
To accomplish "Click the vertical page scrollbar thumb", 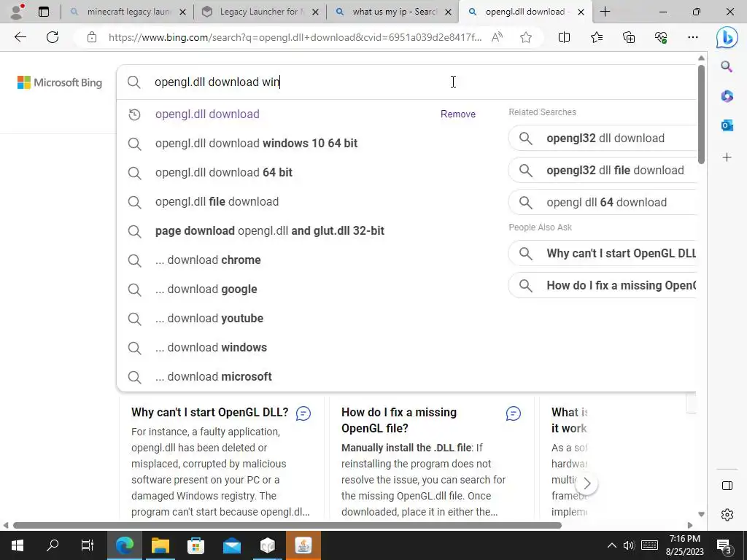I will tap(701, 114).
